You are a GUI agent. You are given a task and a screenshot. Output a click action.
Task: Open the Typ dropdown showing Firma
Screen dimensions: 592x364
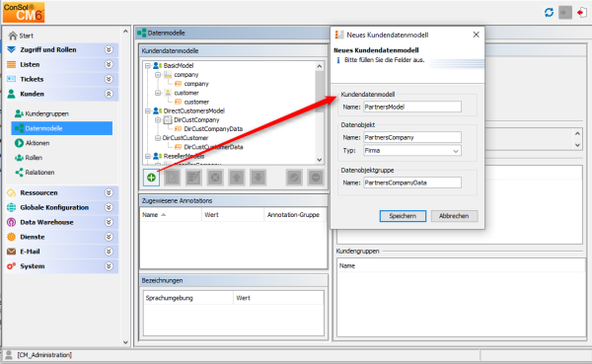coord(412,150)
